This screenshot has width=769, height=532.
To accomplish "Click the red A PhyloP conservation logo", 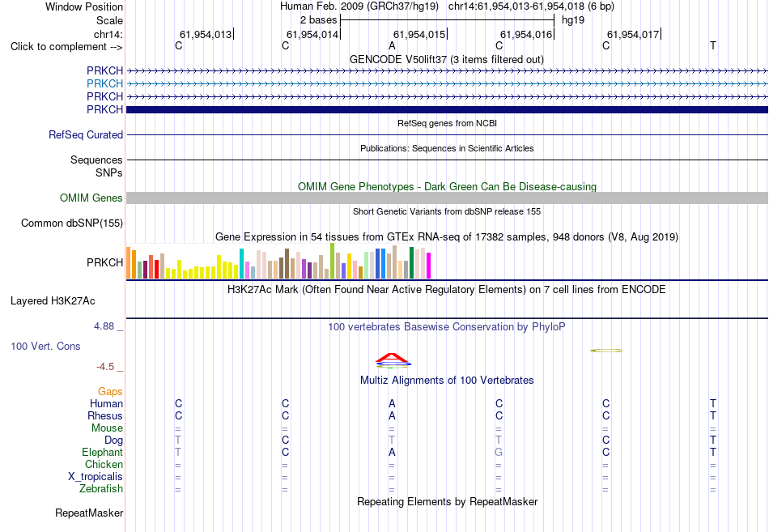I will (x=393, y=358).
